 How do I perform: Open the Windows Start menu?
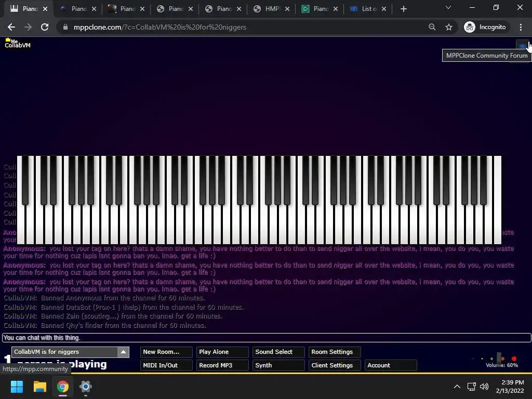17,387
